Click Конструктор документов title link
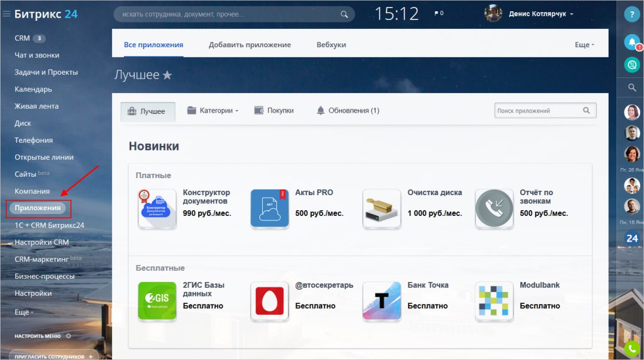This screenshot has width=644, height=360. pyautogui.click(x=206, y=197)
